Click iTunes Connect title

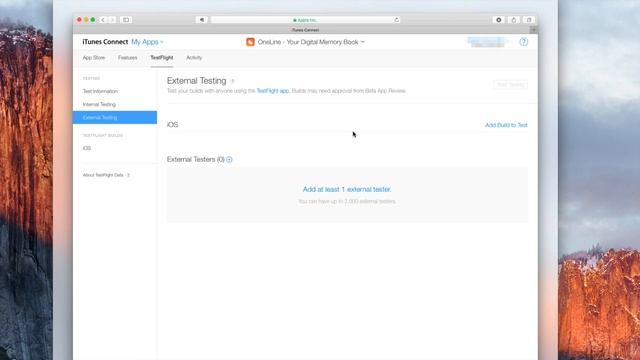[x=105, y=42]
